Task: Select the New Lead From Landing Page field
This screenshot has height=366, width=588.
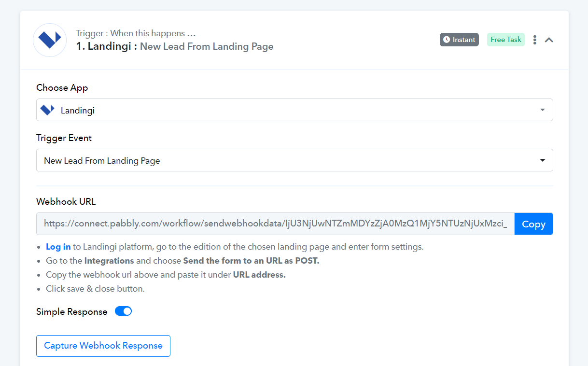Action: (x=294, y=160)
